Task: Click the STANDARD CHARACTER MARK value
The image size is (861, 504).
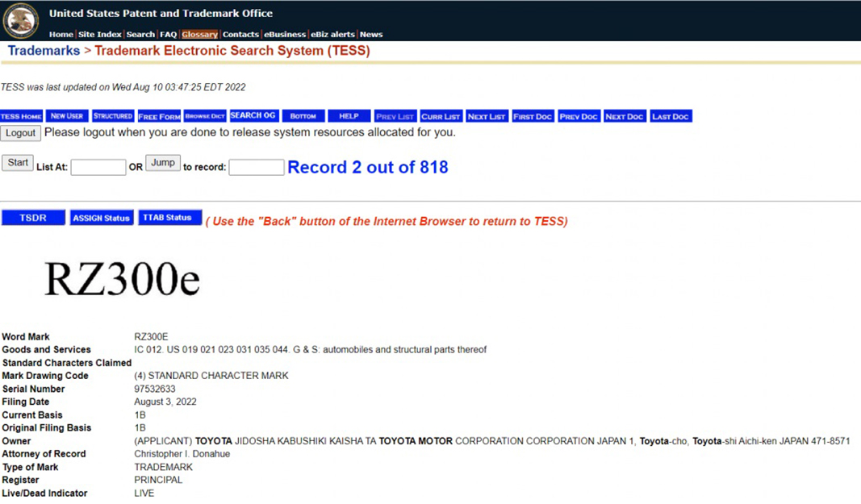Action: pyautogui.click(x=211, y=376)
